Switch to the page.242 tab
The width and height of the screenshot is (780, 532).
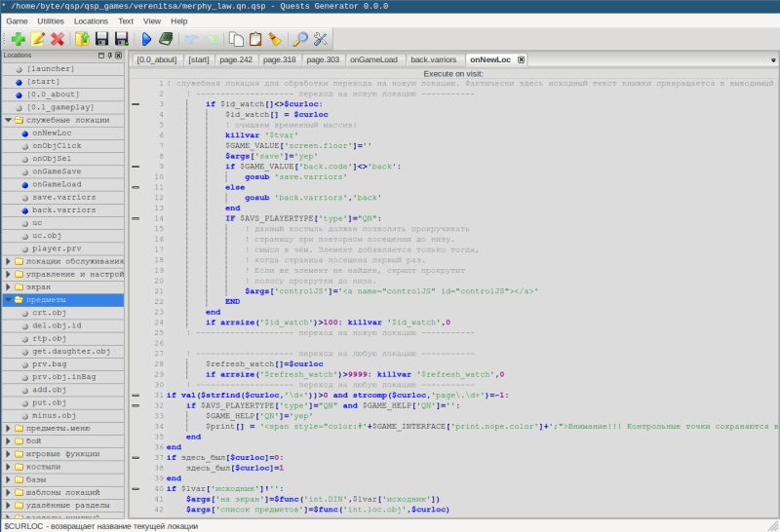tap(236, 59)
